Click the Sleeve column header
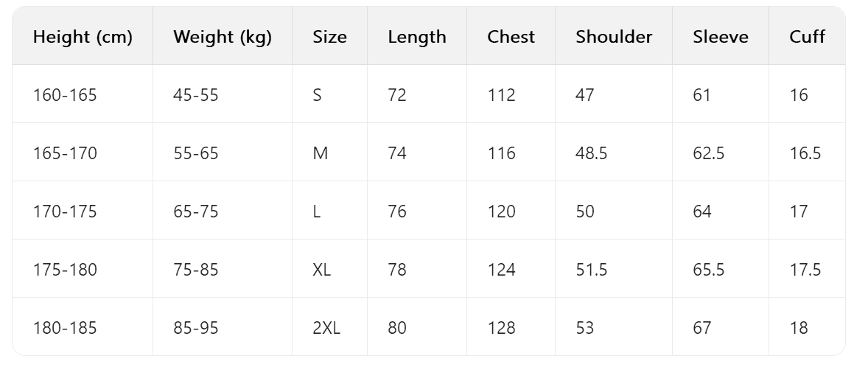 [x=720, y=37]
